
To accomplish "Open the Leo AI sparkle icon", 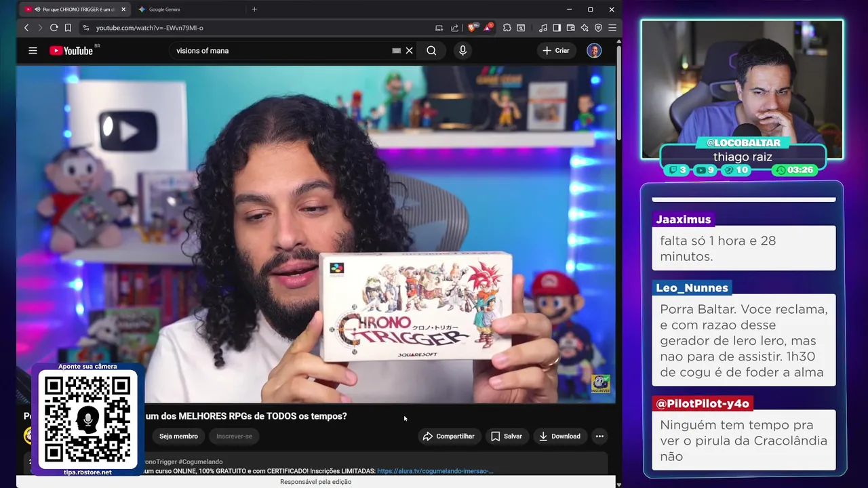I will pos(585,28).
